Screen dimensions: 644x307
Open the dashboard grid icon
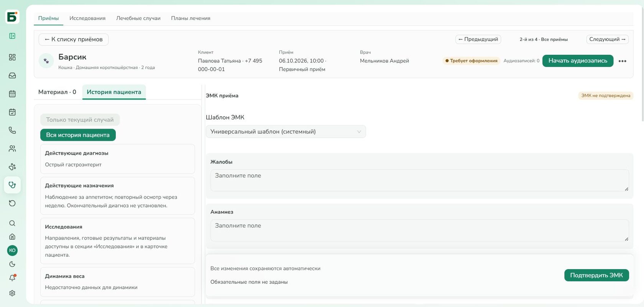click(12, 57)
